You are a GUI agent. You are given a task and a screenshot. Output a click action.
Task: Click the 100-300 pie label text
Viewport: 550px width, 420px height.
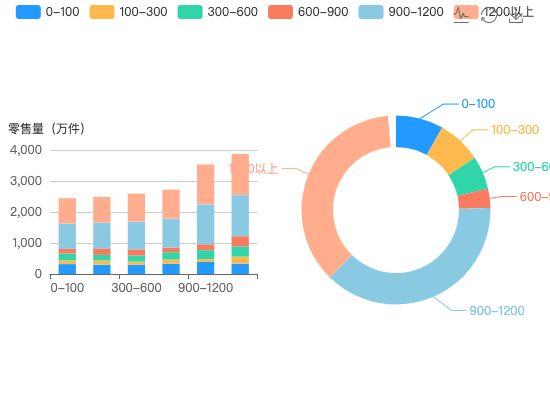click(x=515, y=130)
